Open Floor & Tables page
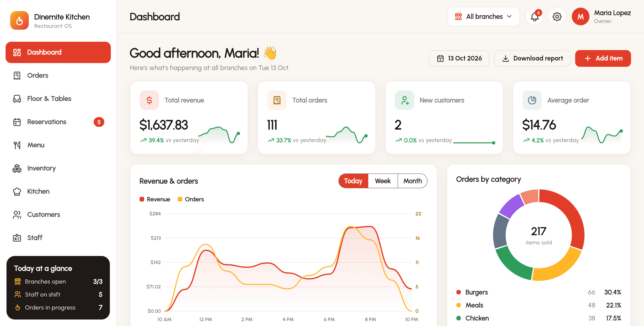Image resolution: width=644 pixels, height=326 pixels. coord(58,99)
